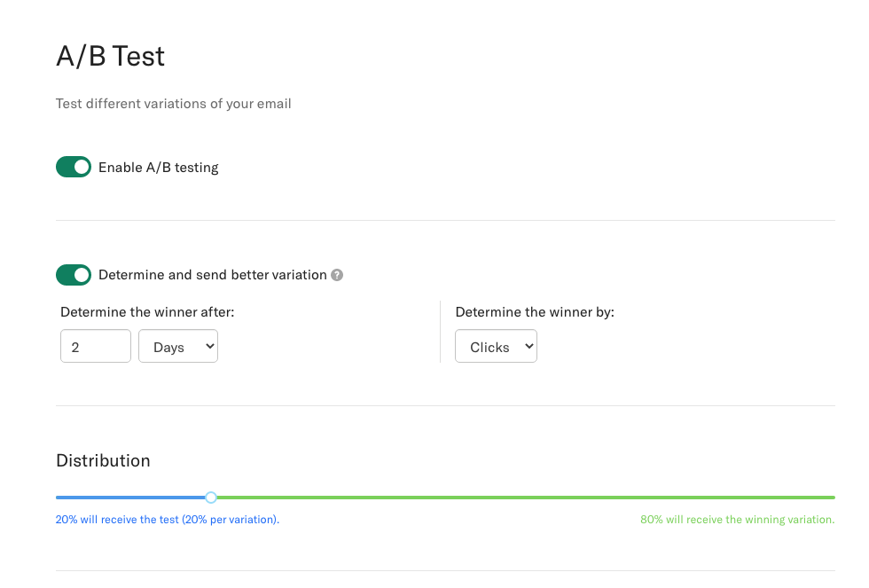Disable the Determine and send better variation toggle
Image resolution: width=869 pixels, height=588 pixels.
74,275
